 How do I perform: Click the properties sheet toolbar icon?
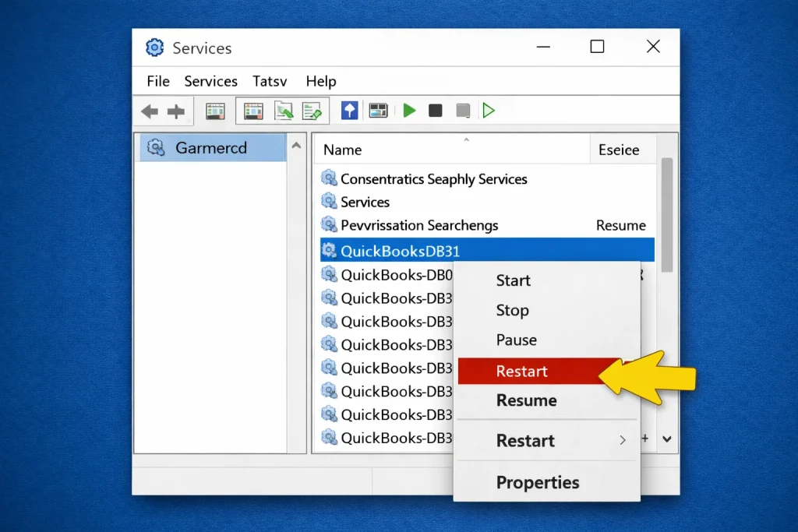pyautogui.click(x=253, y=111)
